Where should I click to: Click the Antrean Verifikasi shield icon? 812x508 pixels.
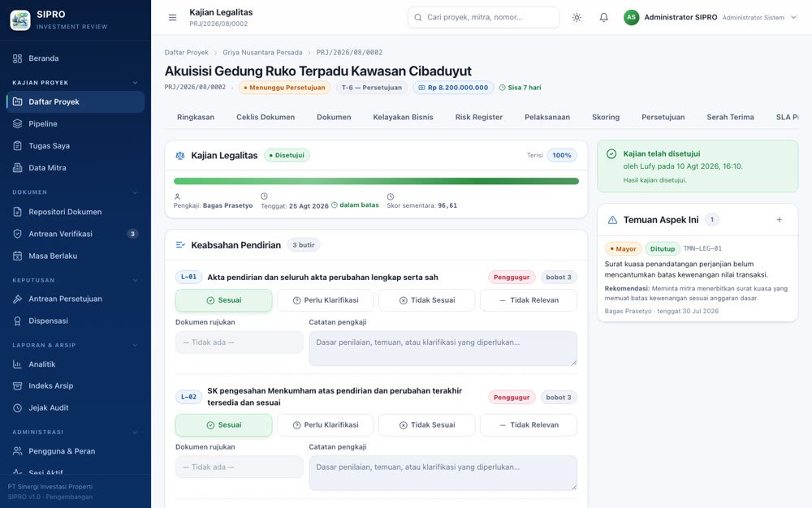(x=18, y=234)
